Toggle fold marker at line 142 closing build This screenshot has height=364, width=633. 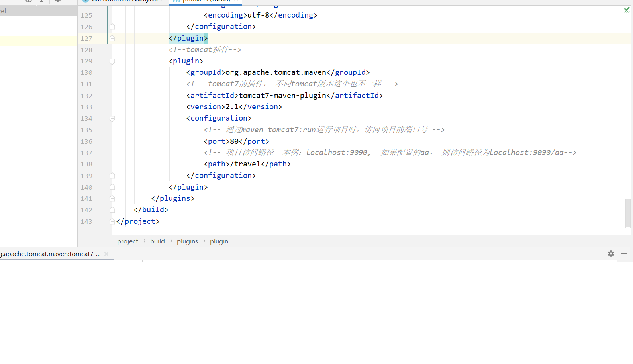(x=112, y=210)
